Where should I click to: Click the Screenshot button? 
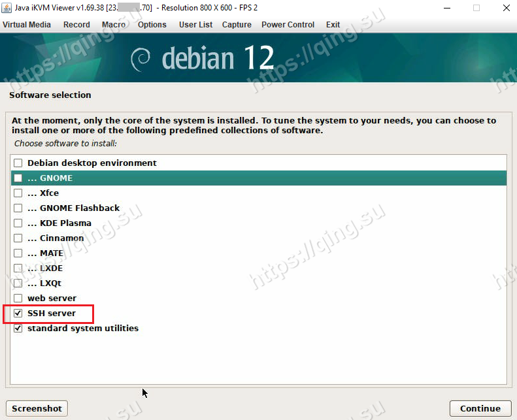(37, 409)
